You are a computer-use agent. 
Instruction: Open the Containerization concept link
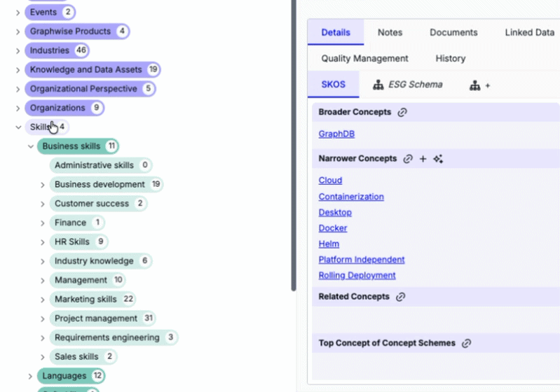pyautogui.click(x=351, y=197)
